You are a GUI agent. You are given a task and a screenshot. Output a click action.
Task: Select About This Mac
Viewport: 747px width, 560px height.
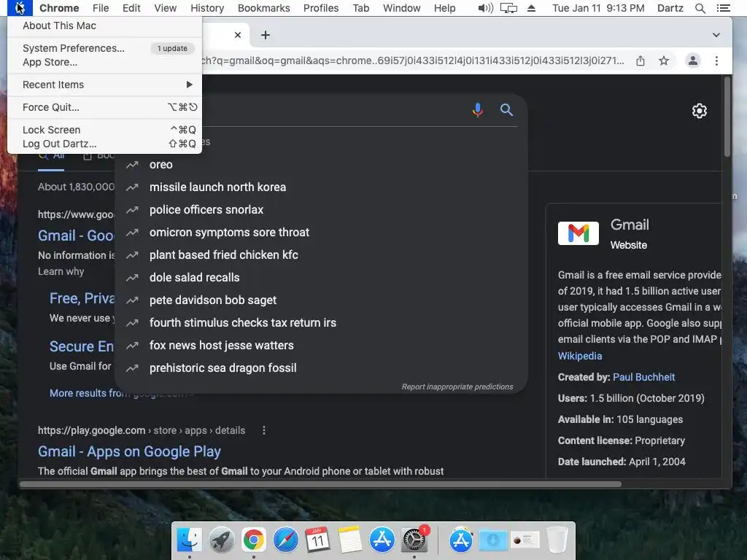pyautogui.click(x=104, y=26)
